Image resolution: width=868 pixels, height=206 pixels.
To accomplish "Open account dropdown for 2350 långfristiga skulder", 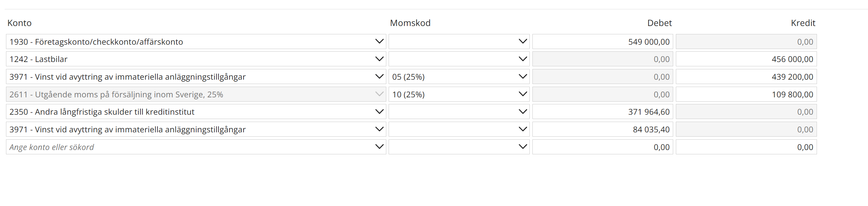I will (379, 111).
